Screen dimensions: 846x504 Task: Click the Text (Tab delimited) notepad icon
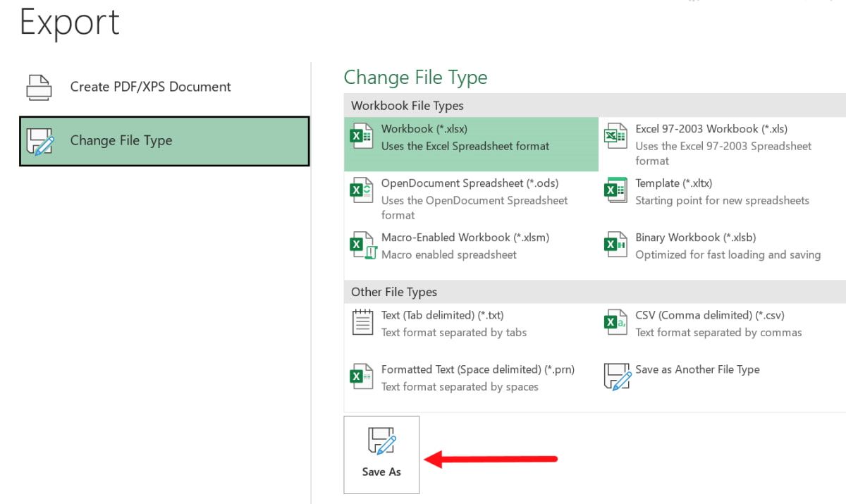point(362,322)
